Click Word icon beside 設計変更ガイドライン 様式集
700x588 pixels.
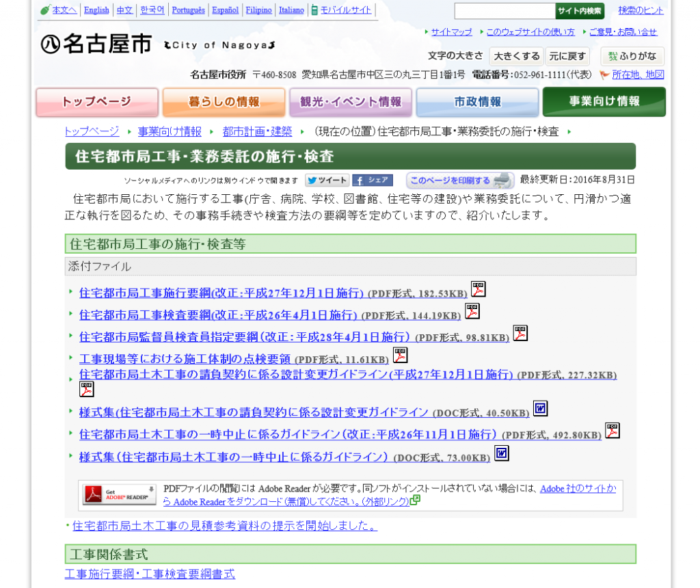pos(540,409)
